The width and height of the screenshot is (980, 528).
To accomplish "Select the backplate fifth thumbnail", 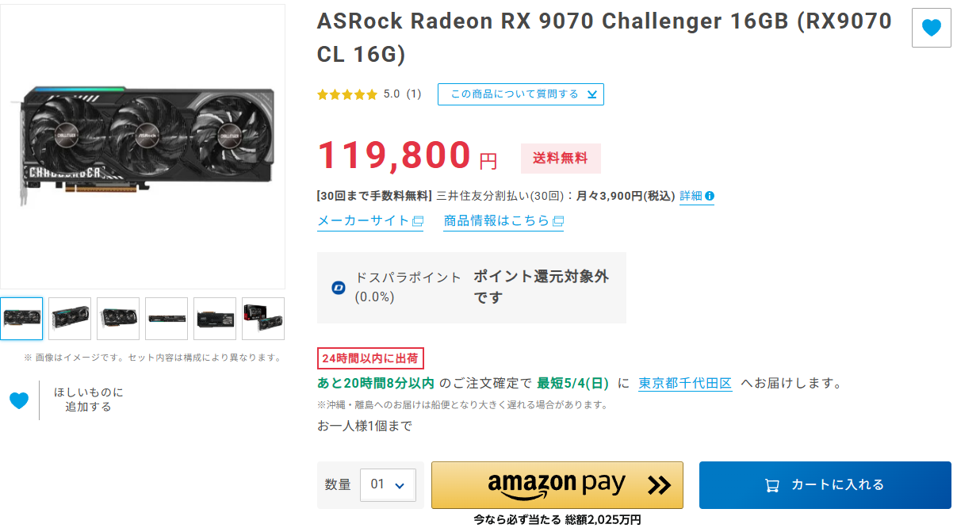I will click(215, 319).
